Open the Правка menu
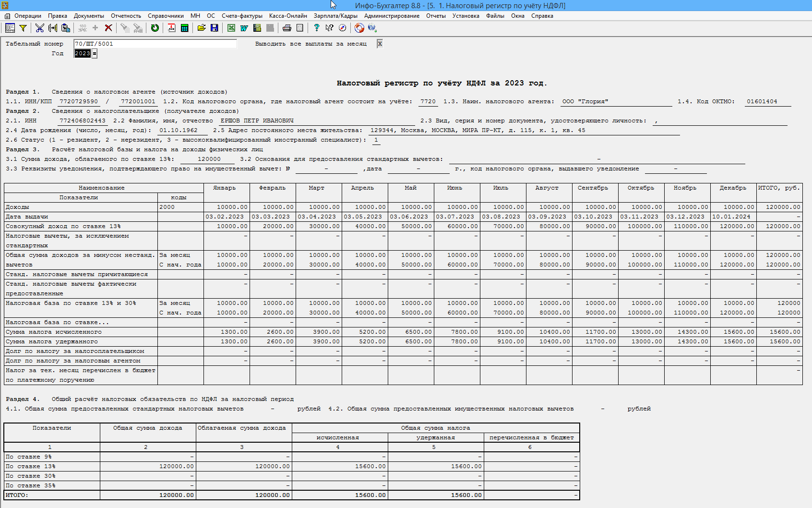Image resolution: width=812 pixels, height=508 pixels. (58, 16)
